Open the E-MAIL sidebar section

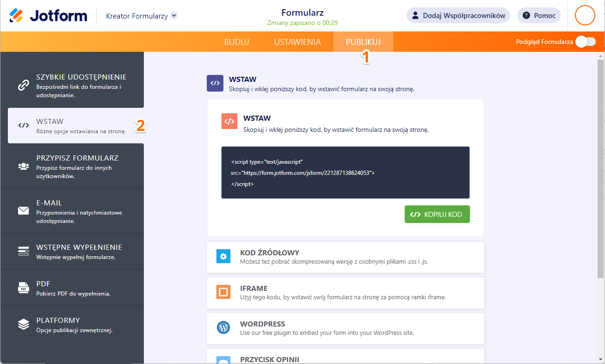[72, 211]
